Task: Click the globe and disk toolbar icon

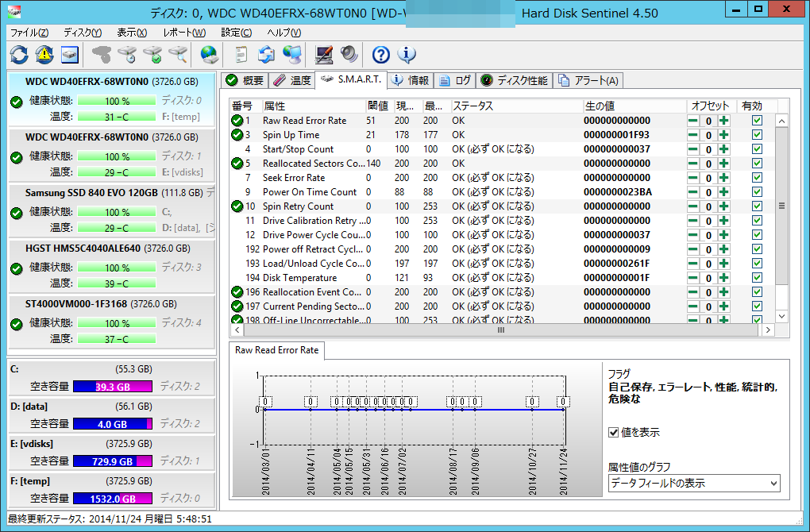Action: (x=209, y=54)
